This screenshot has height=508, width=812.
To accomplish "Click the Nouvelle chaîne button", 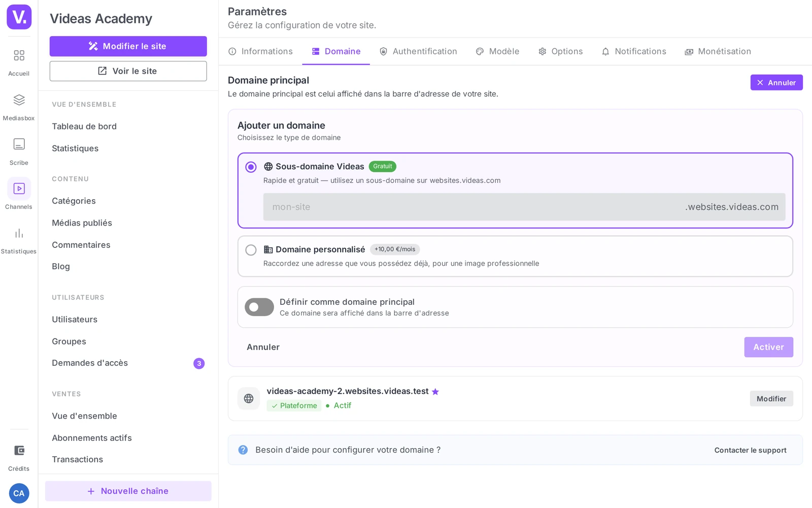I will [128, 491].
